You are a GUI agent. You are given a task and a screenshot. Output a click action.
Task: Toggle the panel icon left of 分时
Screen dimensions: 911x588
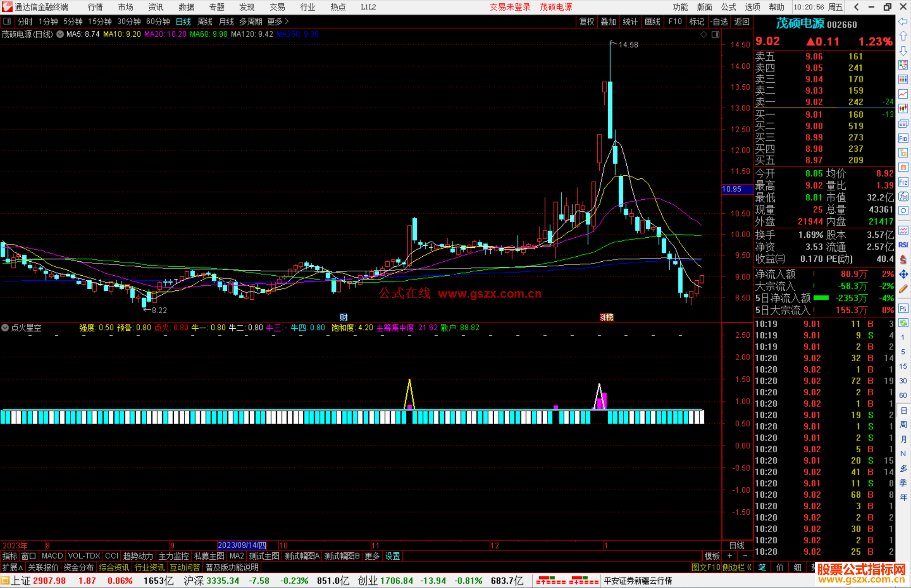pyautogui.click(x=7, y=21)
